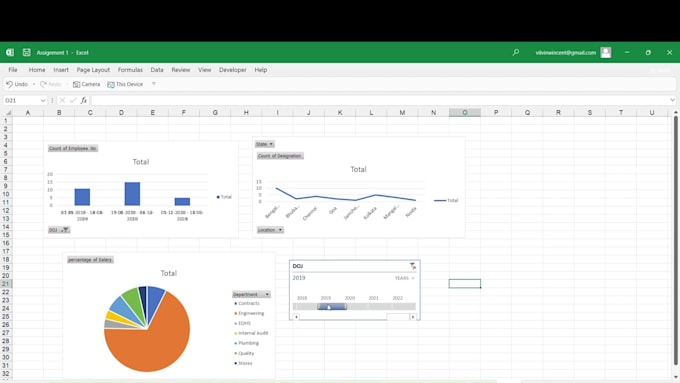Viewport: 680px width, 383px height.
Task: Select 2020 segment in DOJ timeline
Action: point(356,307)
